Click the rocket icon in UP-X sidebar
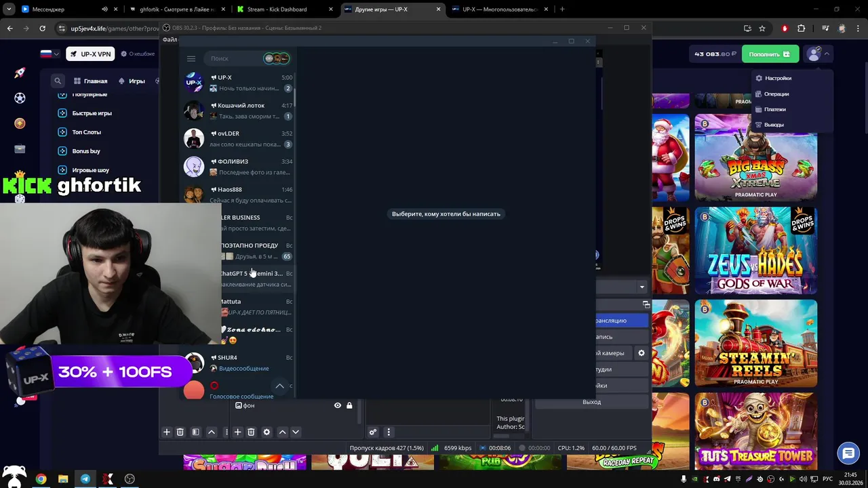868x488 pixels. pos(20,73)
